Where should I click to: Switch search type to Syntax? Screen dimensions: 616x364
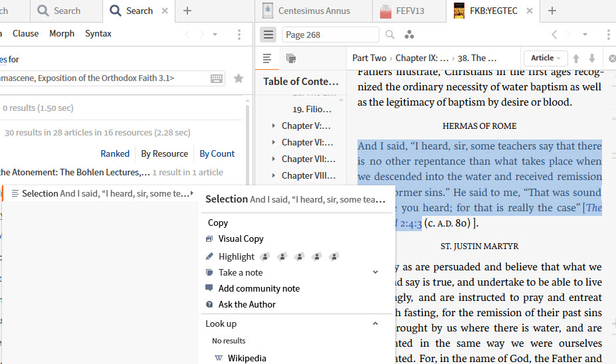(98, 34)
